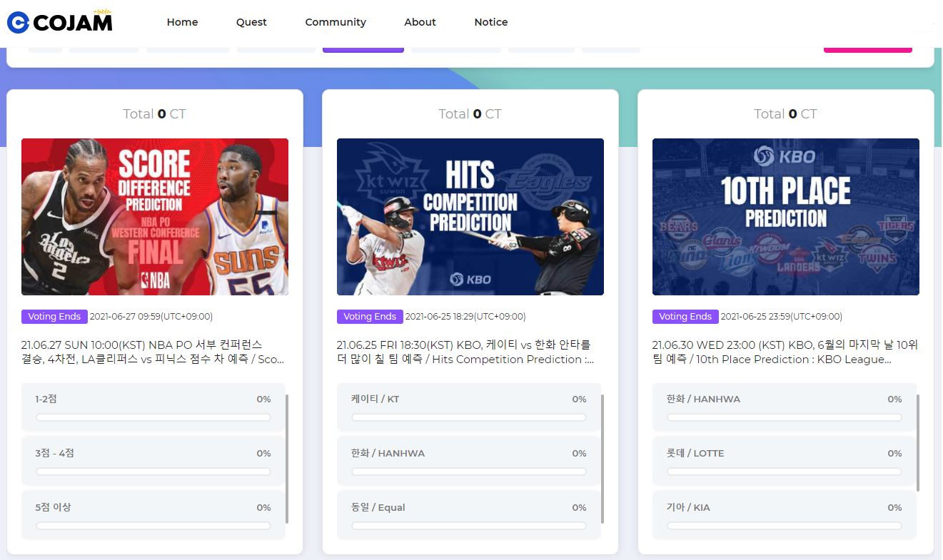Open the Home menu
Screen dimensions: 943x560
pyautogui.click(x=182, y=22)
